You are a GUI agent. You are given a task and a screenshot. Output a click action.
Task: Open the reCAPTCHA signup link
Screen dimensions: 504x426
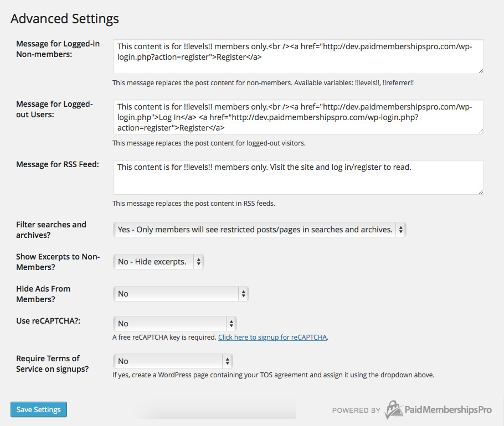pyautogui.click(x=272, y=337)
